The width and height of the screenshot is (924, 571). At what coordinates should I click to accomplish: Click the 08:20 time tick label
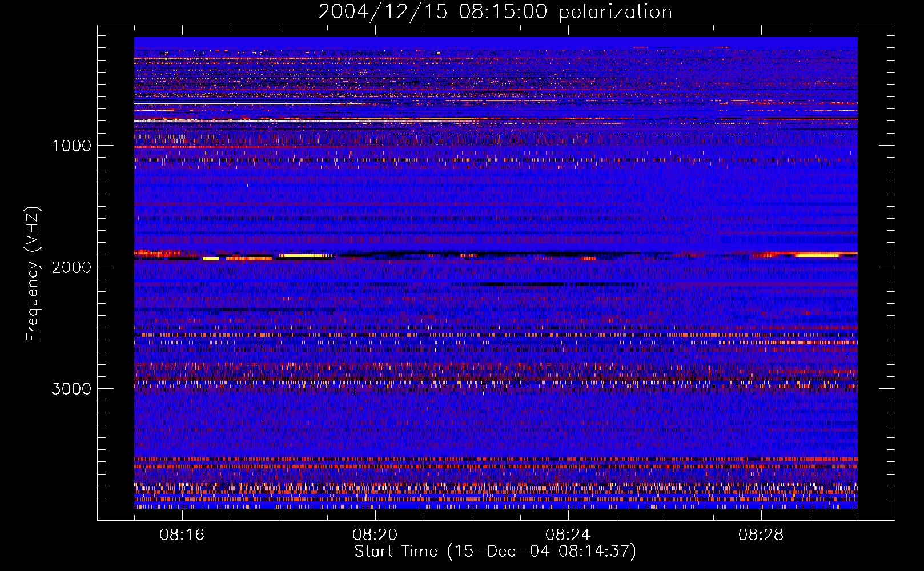[x=375, y=535]
